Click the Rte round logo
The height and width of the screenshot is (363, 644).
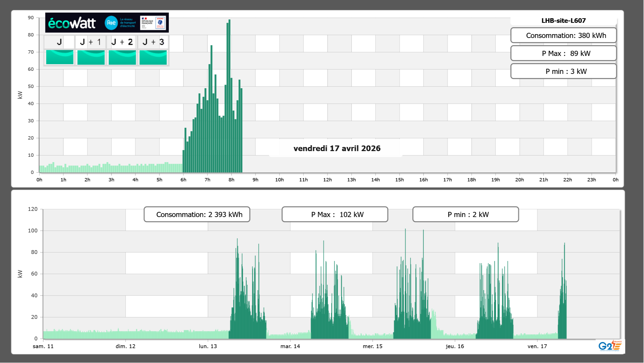pos(111,23)
